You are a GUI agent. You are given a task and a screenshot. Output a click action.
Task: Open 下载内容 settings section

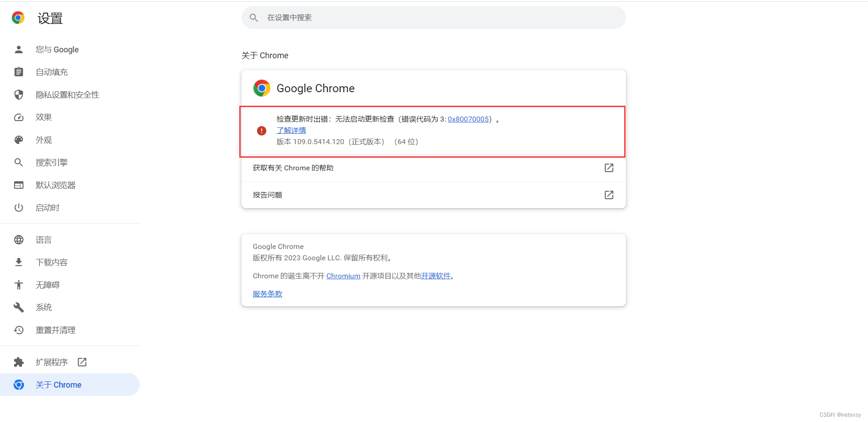pos(52,263)
